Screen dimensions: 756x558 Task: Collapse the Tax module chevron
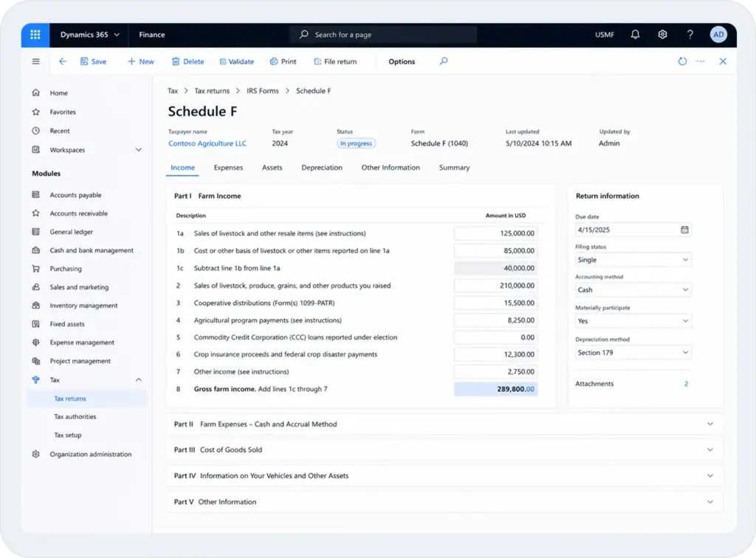138,379
